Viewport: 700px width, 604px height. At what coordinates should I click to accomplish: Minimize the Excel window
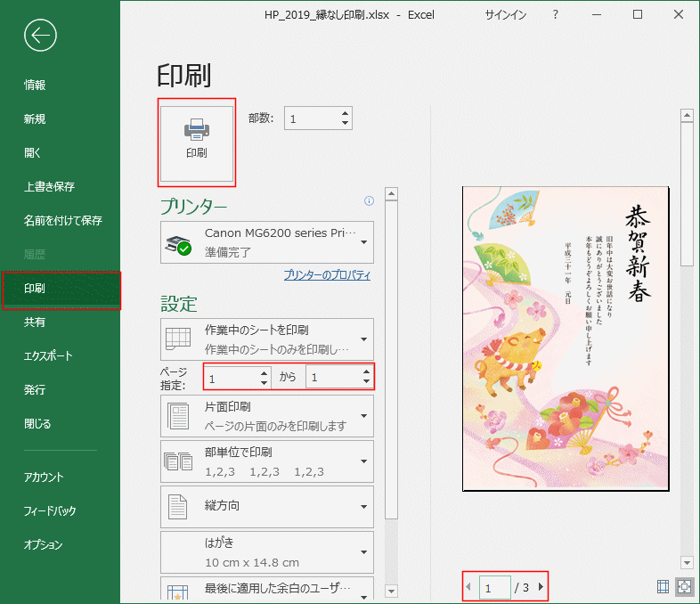tap(597, 15)
